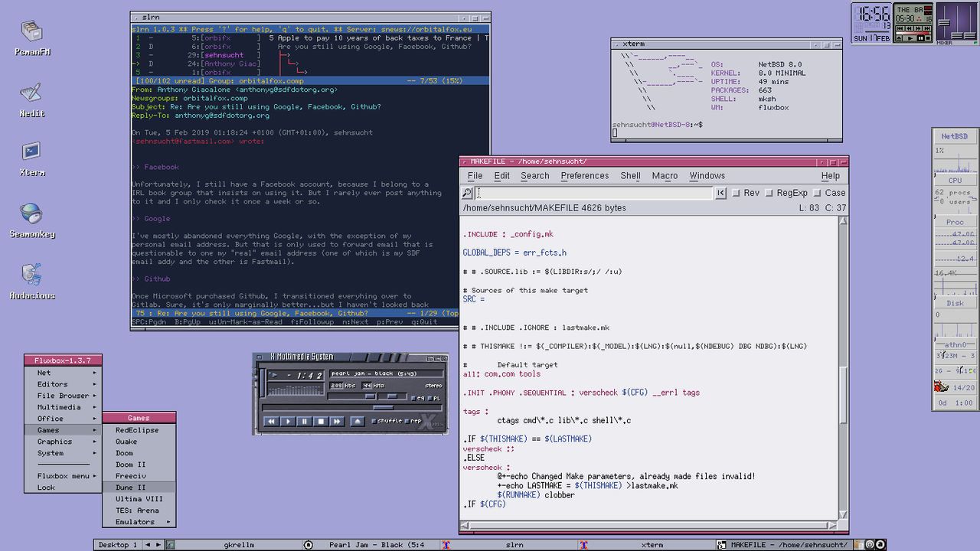Expand the Multimedia submenu

point(63,407)
